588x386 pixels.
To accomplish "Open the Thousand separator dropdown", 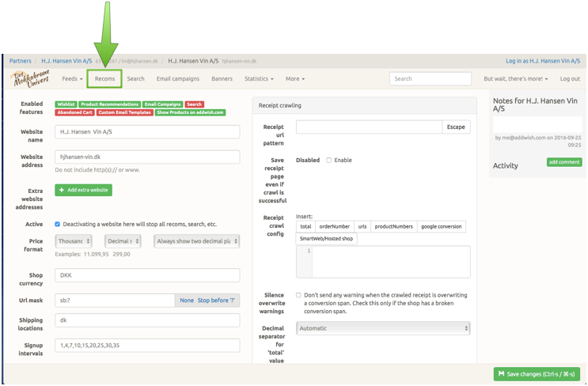I will click(73, 241).
